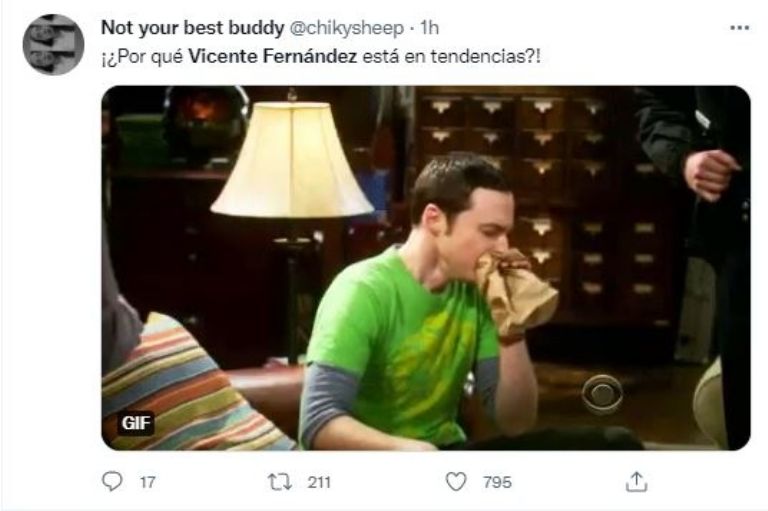Play the GIF via the GIF badge
The image size is (768, 511).
(x=136, y=423)
